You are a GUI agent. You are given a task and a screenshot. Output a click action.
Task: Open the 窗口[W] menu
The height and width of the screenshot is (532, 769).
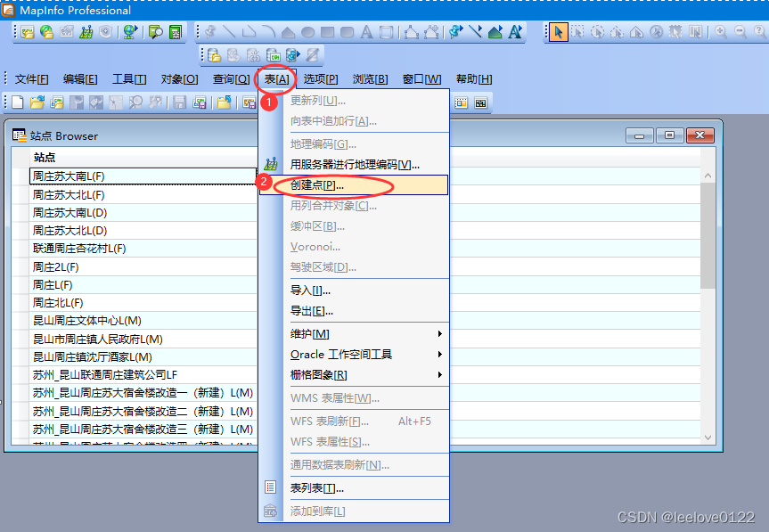click(x=421, y=79)
